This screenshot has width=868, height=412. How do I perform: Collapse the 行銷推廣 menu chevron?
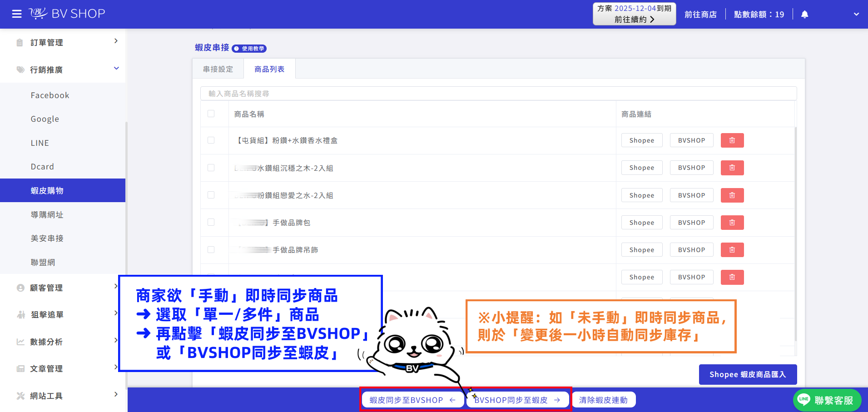tap(116, 68)
